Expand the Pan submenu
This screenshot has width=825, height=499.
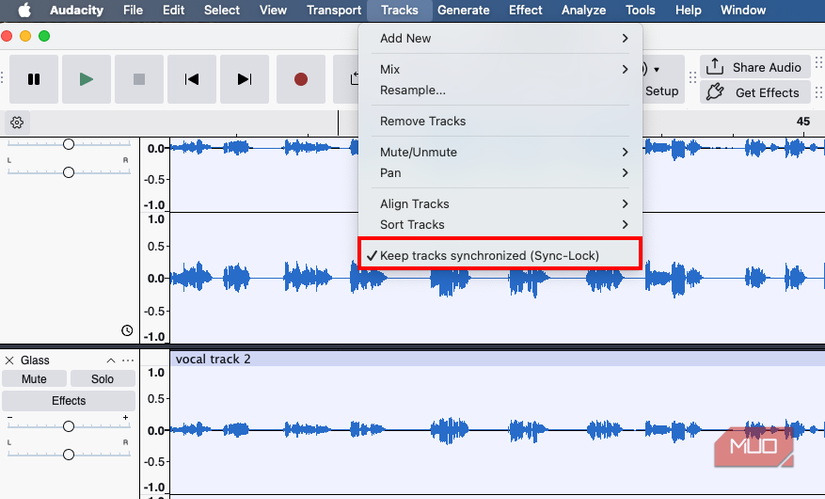coord(500,173)
